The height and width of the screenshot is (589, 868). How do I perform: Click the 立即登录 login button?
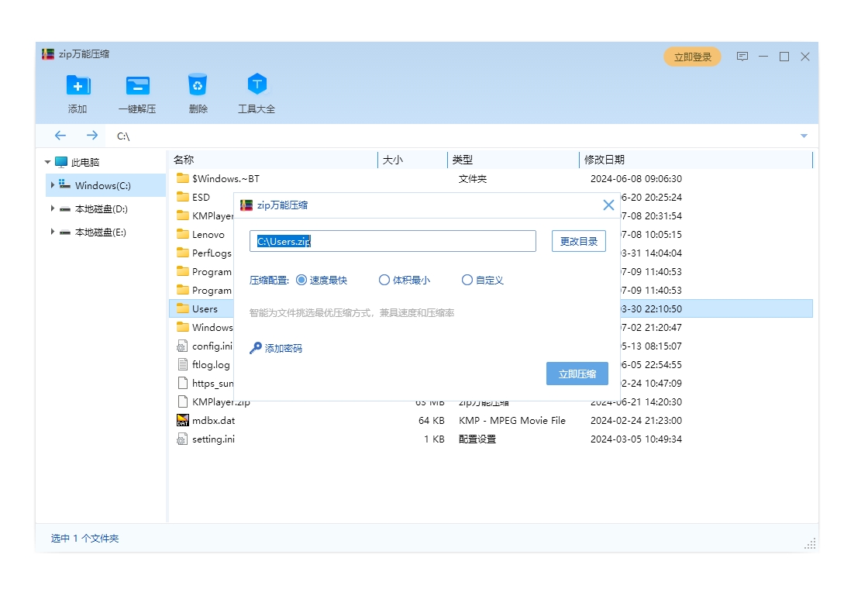coord(693,57)
